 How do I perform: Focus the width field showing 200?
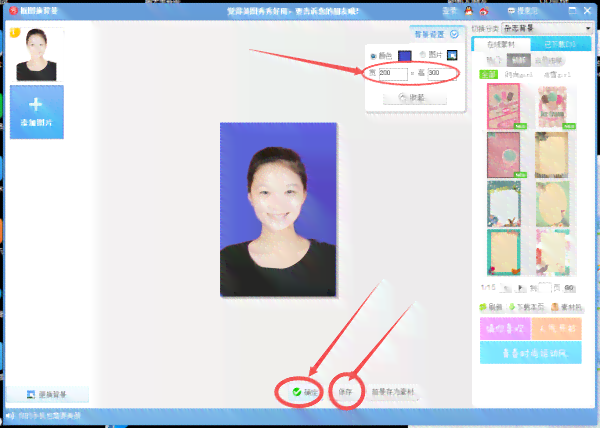[393, 73]
